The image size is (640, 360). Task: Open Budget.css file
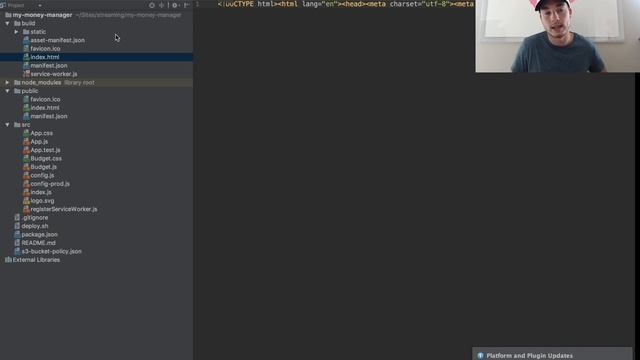(x=46, y=158)
